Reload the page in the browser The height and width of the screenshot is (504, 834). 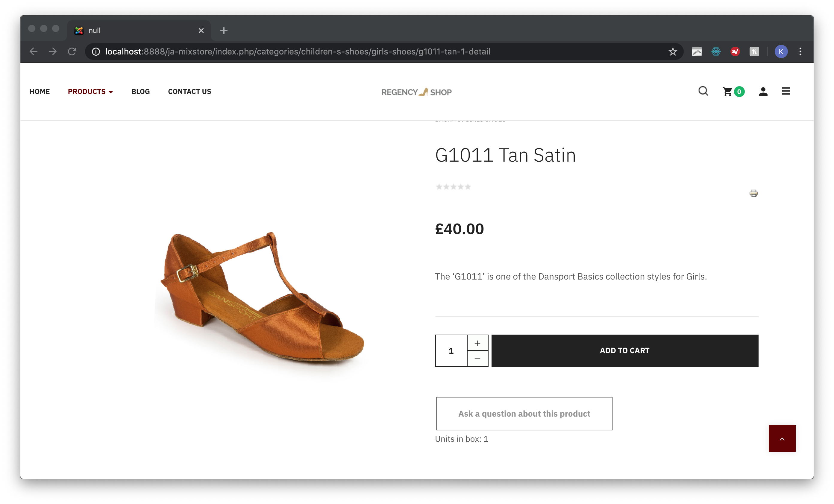click(72, 51)
